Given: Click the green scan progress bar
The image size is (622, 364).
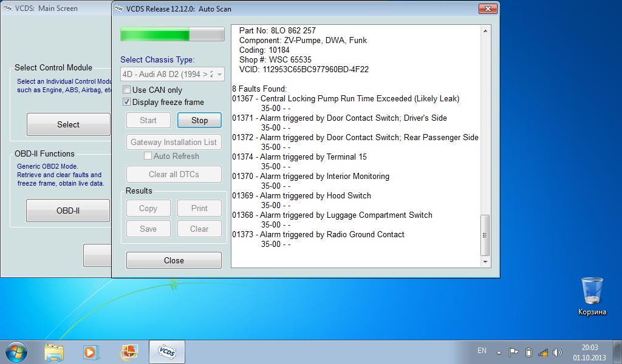Looking at the screenshot, I should pos(172,34).
